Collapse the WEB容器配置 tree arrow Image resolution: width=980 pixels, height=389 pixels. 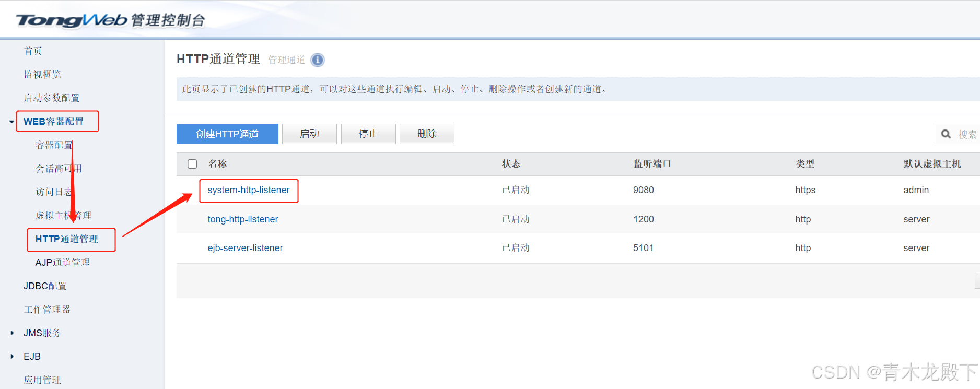tap(11, 122)
